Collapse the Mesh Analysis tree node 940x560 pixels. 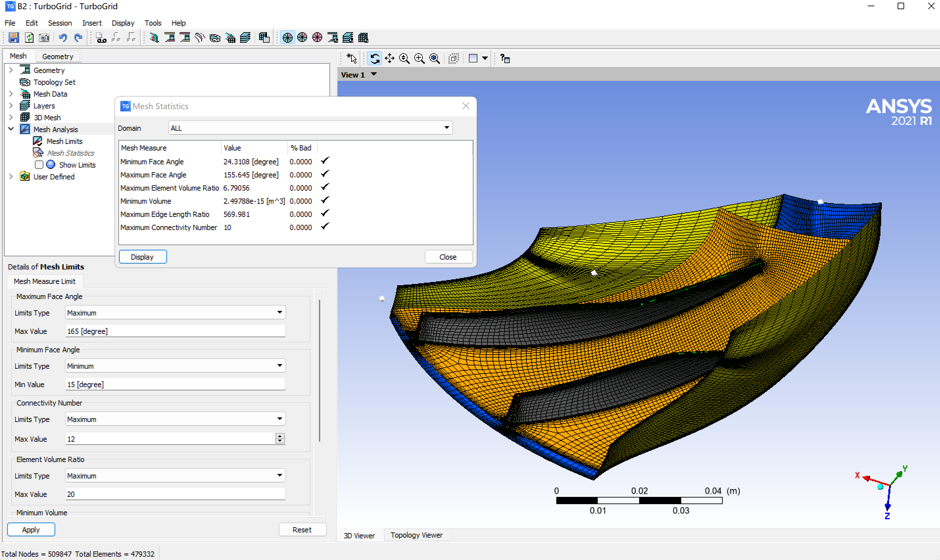11,129
